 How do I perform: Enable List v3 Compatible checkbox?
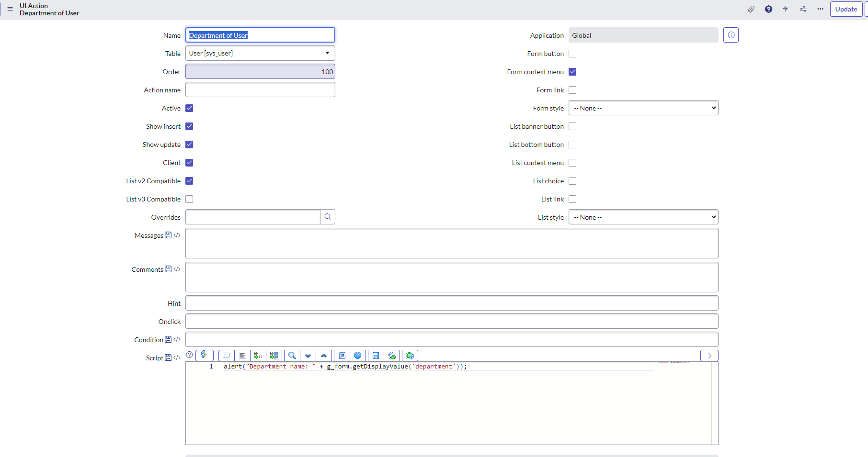click(x=189, y=199)
